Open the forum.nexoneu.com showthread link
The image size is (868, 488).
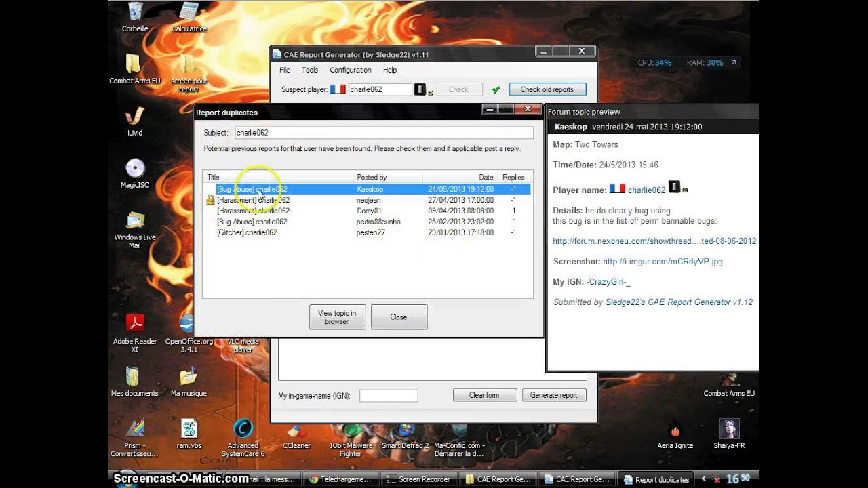[654, 241]
